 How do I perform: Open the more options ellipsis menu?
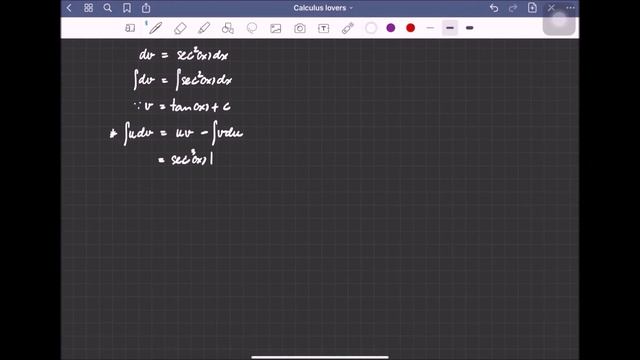pyautogui.click(x=570, y=8)
